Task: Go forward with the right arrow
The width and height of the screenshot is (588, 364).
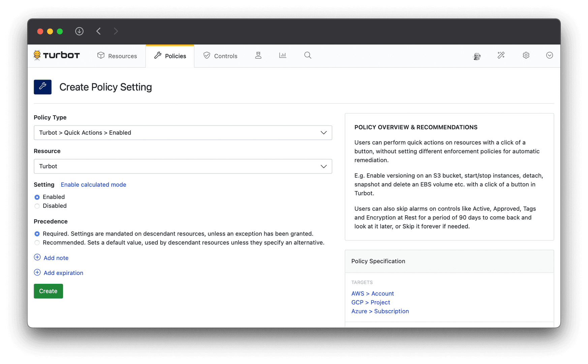Action: tap(116, 31)
